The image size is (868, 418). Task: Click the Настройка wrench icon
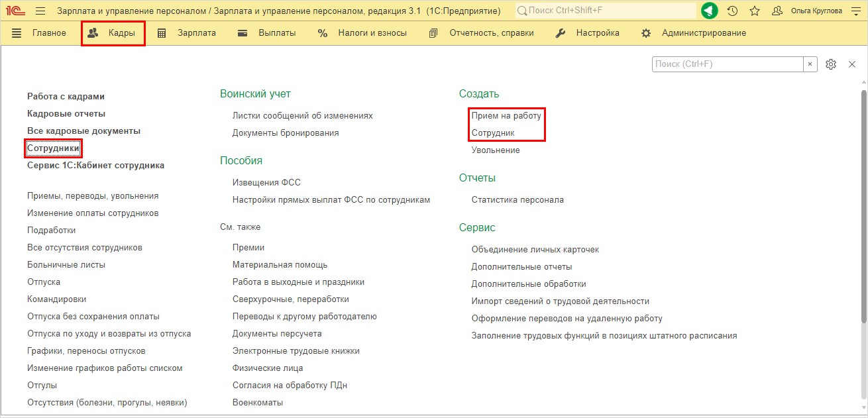coord(561,33)
